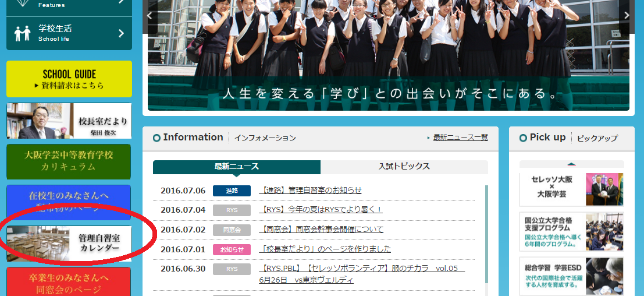Open the 大阪学芸中等教育学校 カリキュラム banner
The image size is (644, 296).
coord(69,161)
